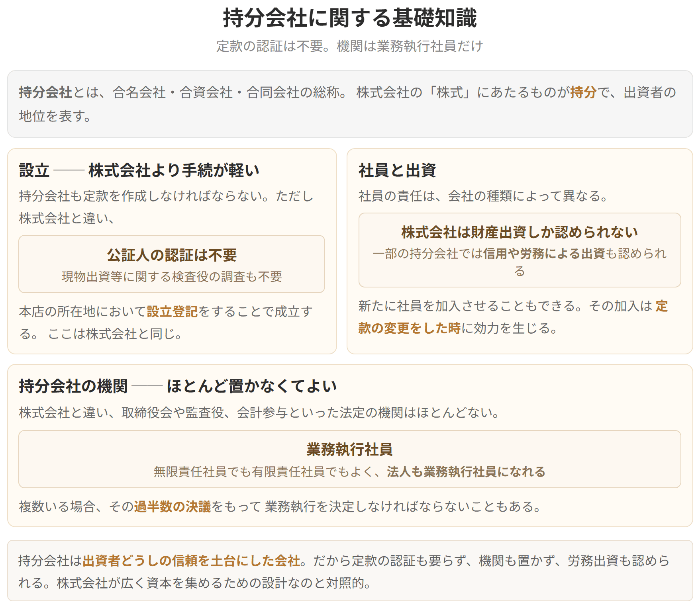This screenshot has width=700, height=608.
Task: Click the callout title 業務執行社員
Action: click(350, 450)
